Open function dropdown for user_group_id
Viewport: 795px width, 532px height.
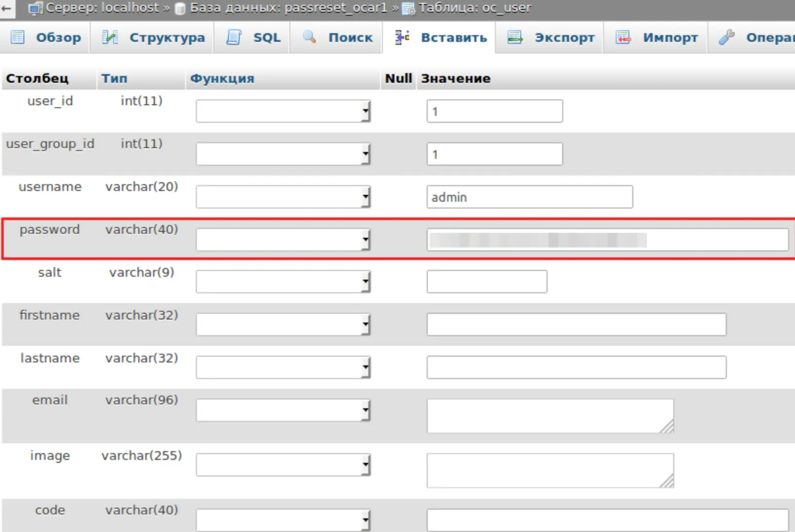[x=283, y=154]
